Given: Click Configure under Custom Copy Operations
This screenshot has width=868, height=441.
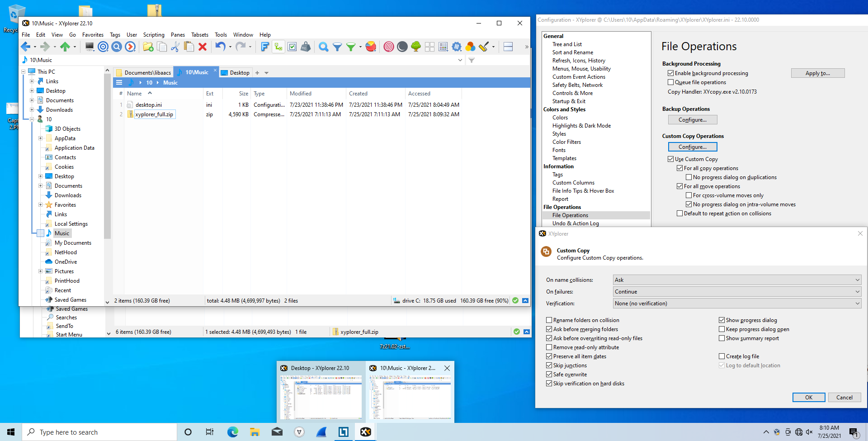Looking at the screenshot, I should (693, 147).
